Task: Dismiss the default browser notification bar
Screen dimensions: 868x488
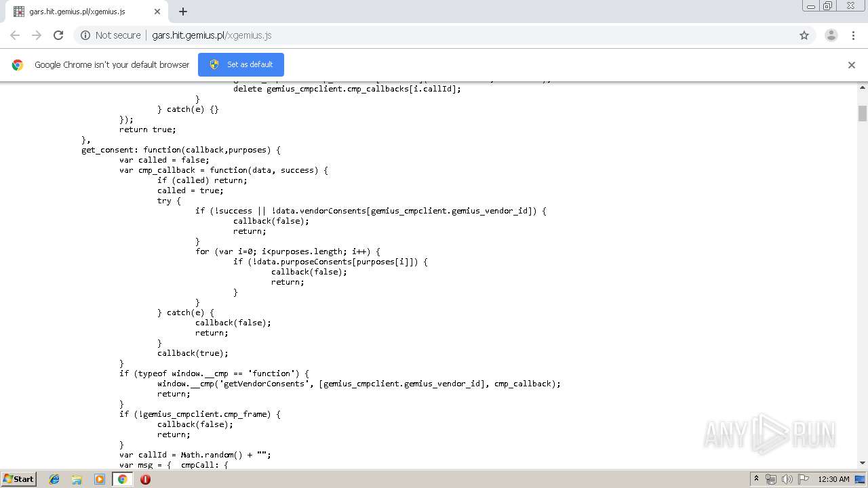Action: tap(852, 65)
